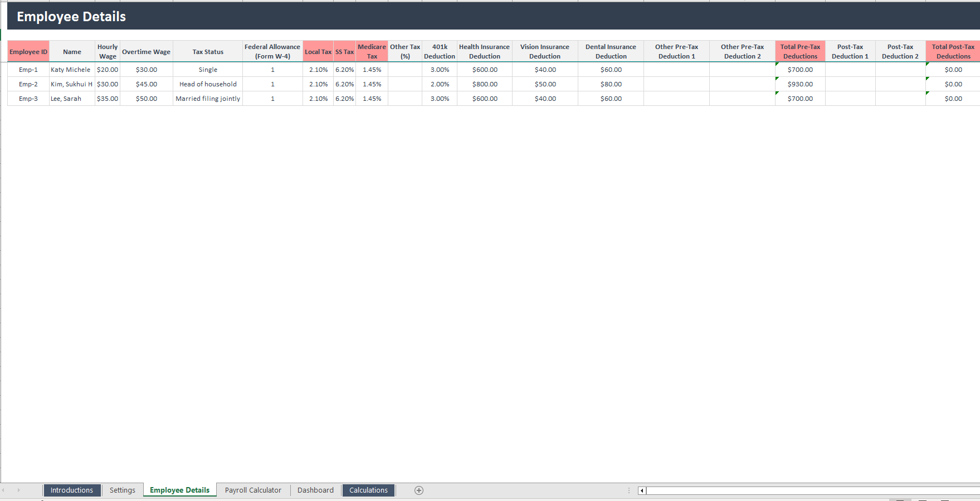
Task: Click the Emp-1 employee ID cell
Action: click(28, 70)
